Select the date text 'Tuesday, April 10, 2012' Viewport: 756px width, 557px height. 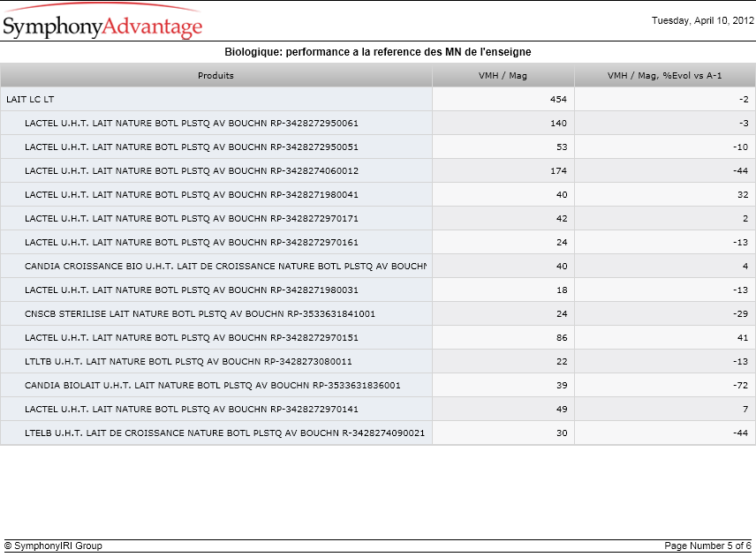point(702,20)
